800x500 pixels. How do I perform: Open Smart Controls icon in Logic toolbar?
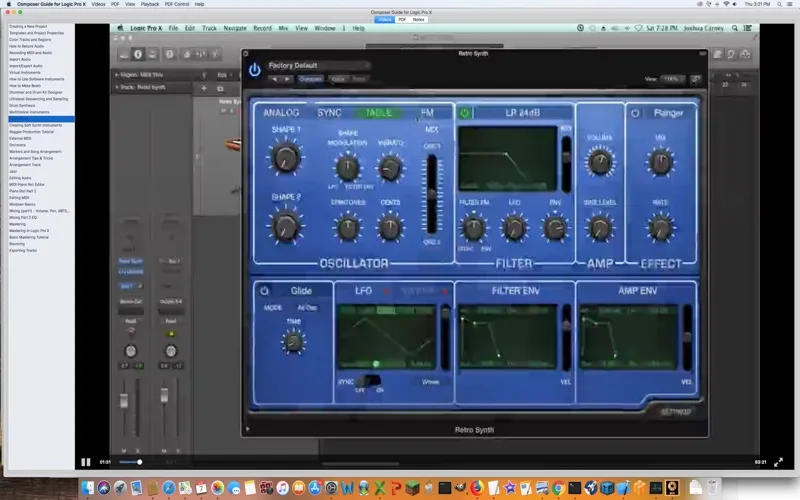[x=187, y=54]
